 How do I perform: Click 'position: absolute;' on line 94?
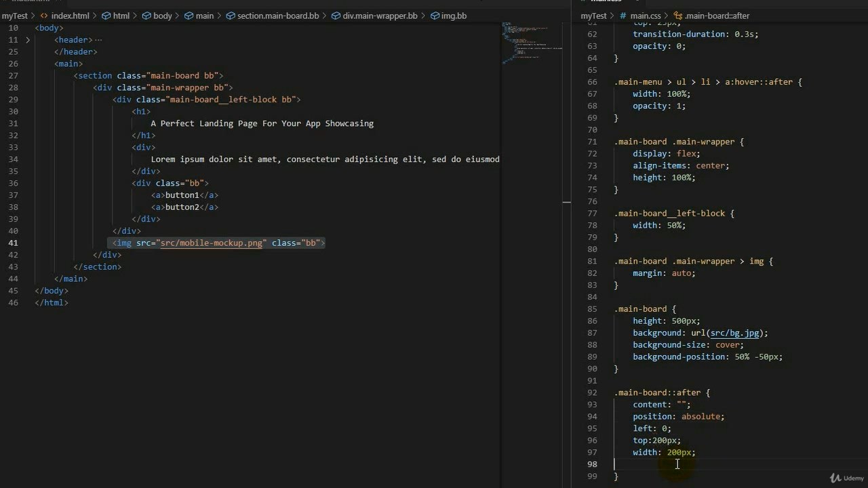pos(679,417)
